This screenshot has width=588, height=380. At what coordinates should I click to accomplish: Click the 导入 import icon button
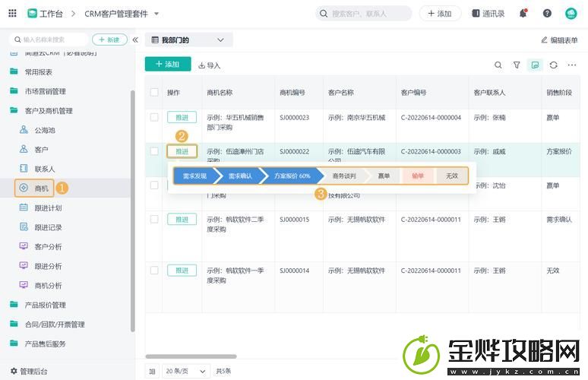(x=209, y=65)
